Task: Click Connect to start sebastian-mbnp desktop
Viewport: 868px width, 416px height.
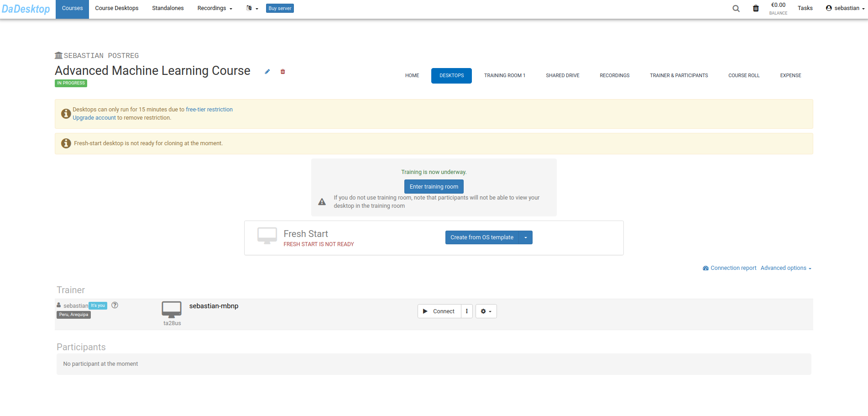Action: (x=439, y=311)
